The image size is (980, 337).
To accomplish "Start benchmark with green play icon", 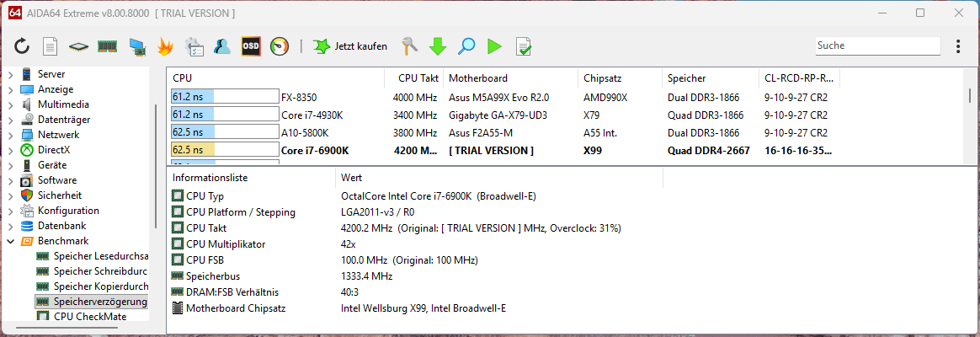I will click(494, 46).
